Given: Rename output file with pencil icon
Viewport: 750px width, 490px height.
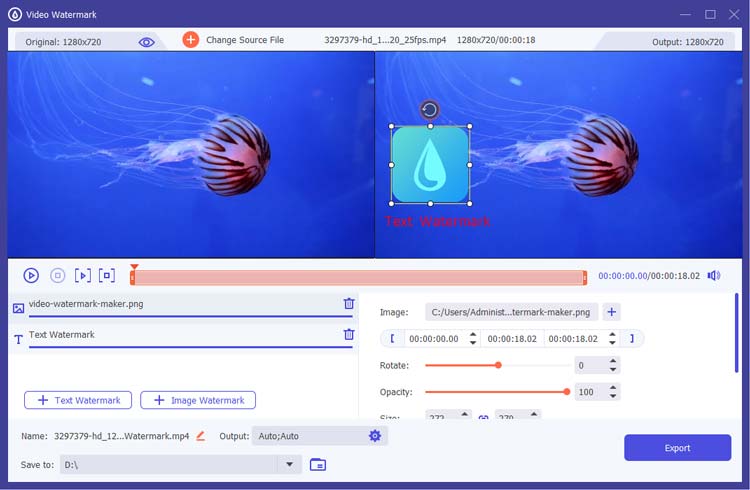Looking at the screenshot, I should point(200,436).
